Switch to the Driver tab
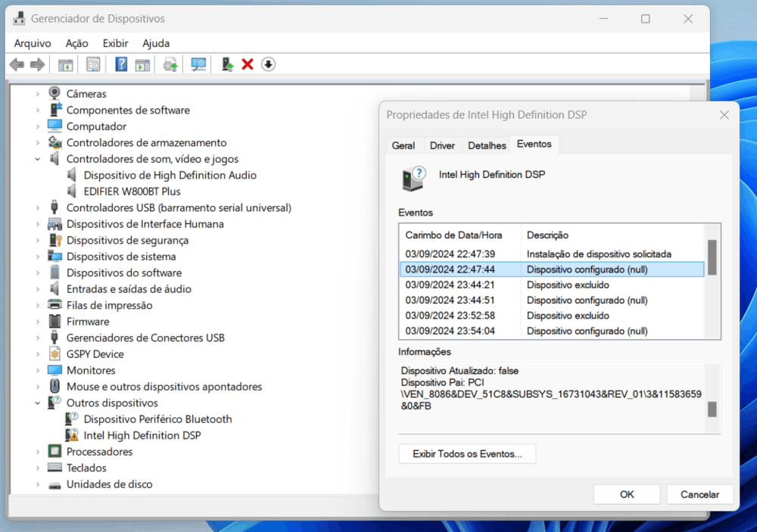Screen dimensions: 757x532 click(x=442, y=144)
